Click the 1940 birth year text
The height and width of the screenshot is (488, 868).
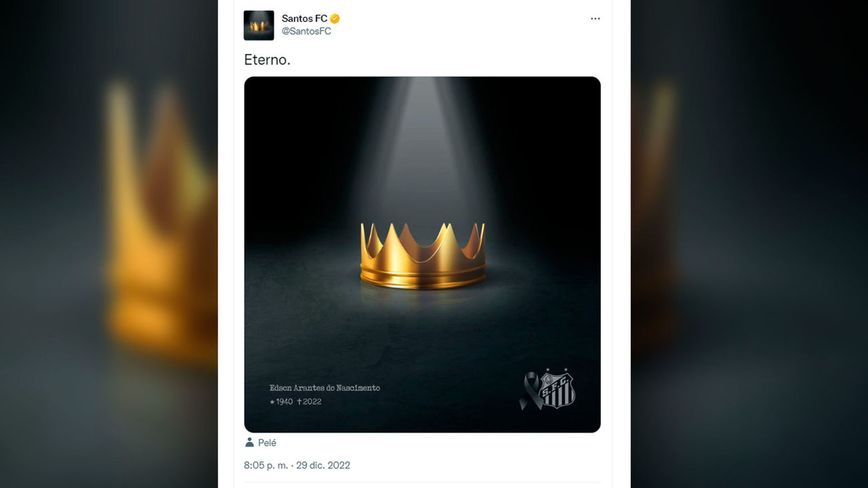coord(285,402)
